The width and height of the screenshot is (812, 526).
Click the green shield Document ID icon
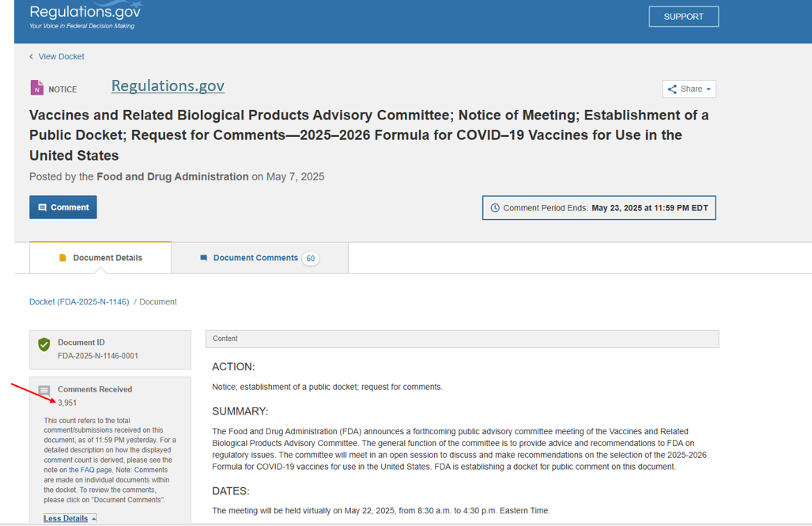(x=44, y=344)
